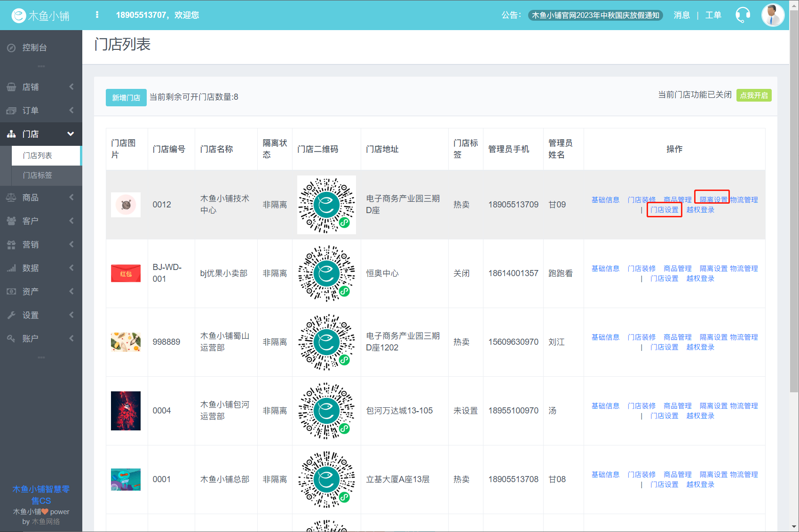Click scrollbar down arrow

pyautogui.click(x=794, y=527)
